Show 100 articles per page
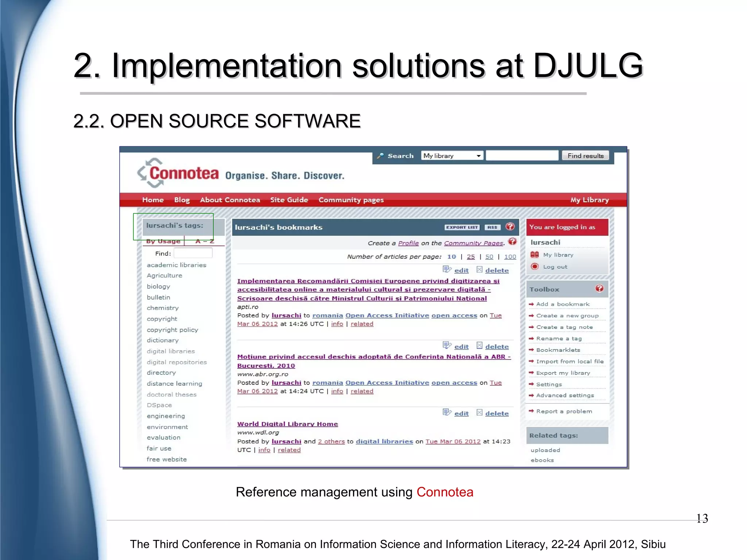 pos(510,256)
